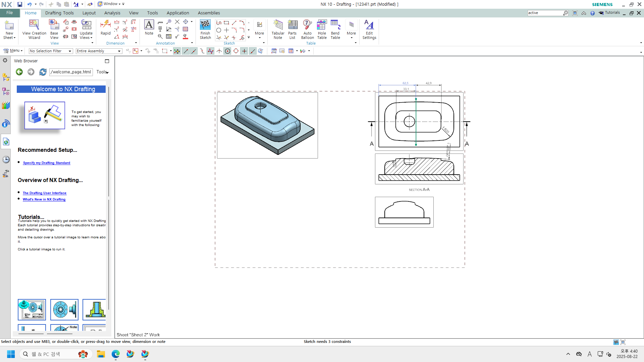Select the Circle sketch tool
The height and width of the screenshot is (362, 644).
(x=219, y=30)
